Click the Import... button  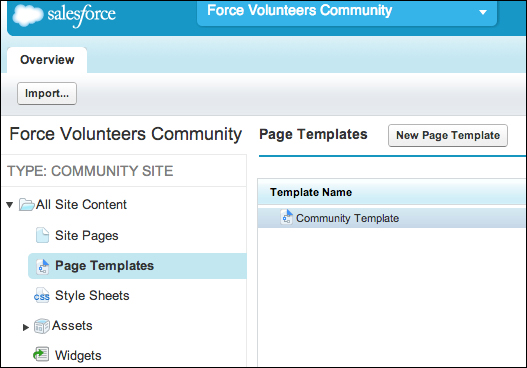(x=47, y=93)
